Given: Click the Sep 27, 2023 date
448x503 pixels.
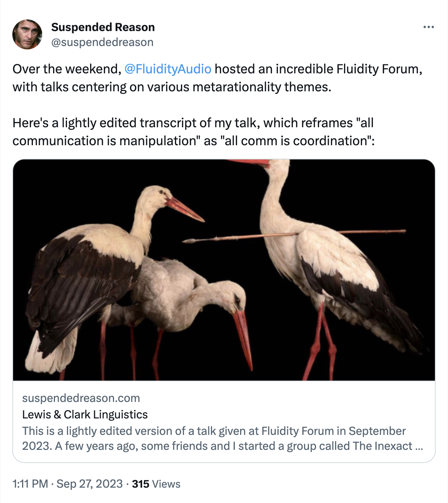Looking at the screenshot, I should pyautogui.click(x=89, y=484).
